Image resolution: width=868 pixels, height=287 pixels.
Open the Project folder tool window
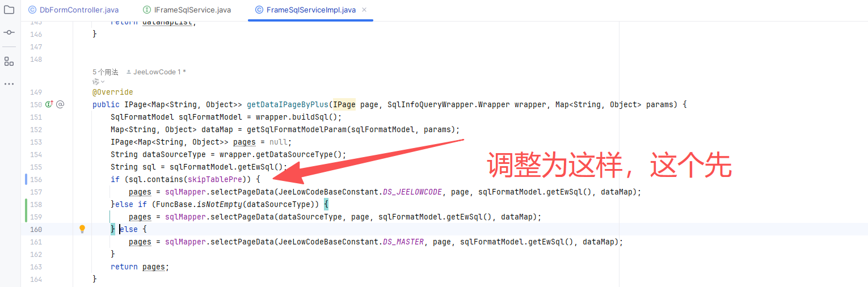9,10
